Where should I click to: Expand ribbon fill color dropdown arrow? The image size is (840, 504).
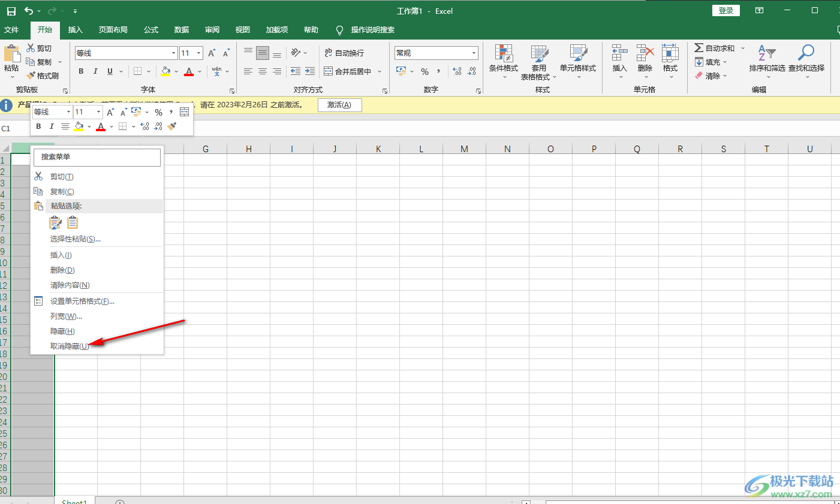(x=176, y=71)
